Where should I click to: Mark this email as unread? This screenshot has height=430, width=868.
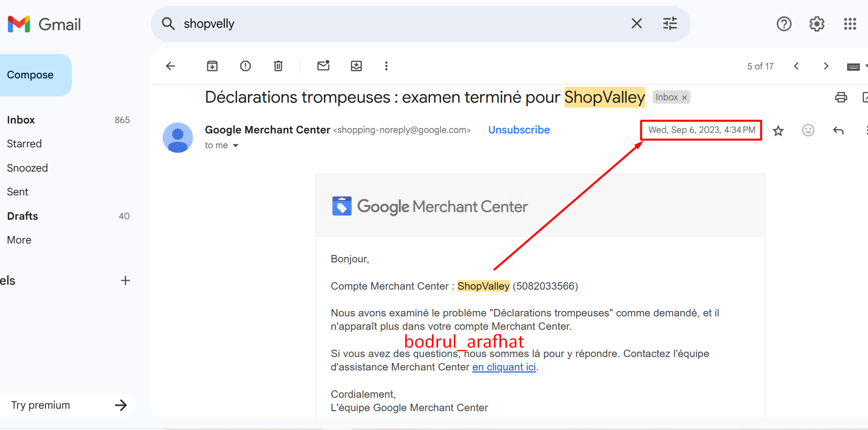[x=323, y=65]
